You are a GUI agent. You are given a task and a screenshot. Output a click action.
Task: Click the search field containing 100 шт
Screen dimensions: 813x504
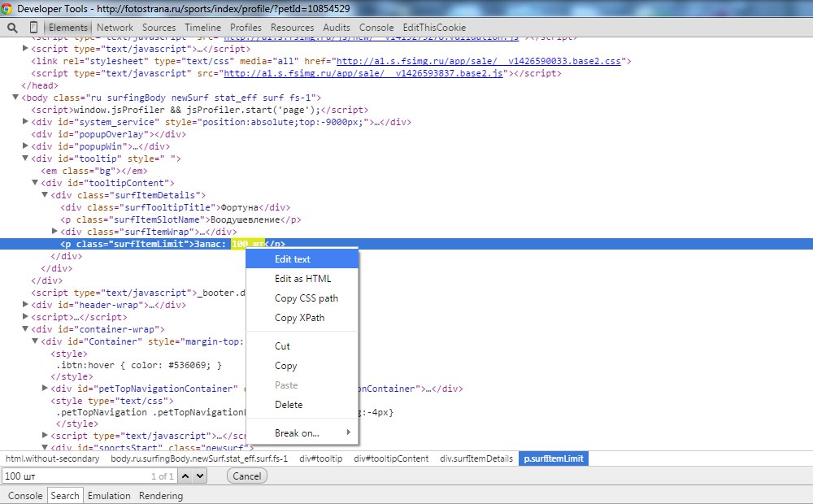tap(73, 476)
